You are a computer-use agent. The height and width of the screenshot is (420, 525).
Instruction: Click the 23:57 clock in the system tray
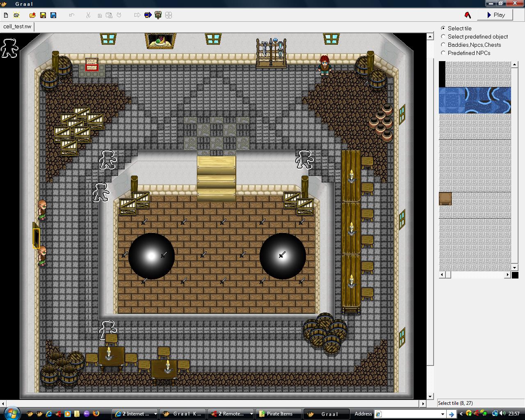tap(514, 414)
